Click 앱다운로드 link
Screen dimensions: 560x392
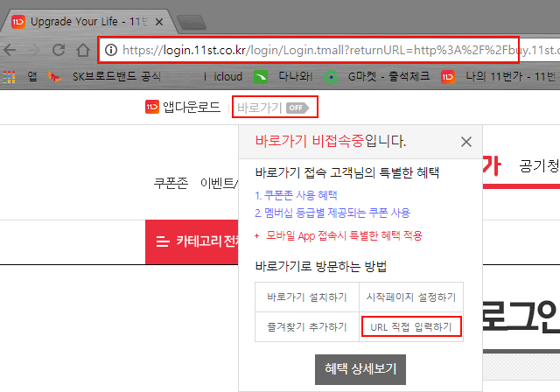tap(192, 107)
